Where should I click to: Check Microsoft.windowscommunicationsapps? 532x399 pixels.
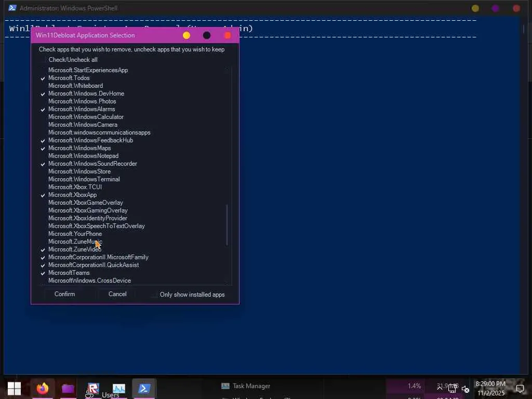pyautogui.click(x=43, y=133)
